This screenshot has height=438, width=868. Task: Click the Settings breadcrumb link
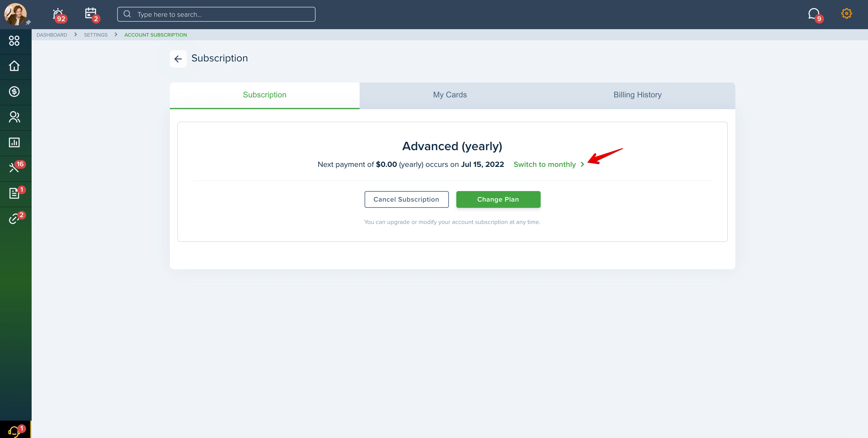(x=96, y=35)
